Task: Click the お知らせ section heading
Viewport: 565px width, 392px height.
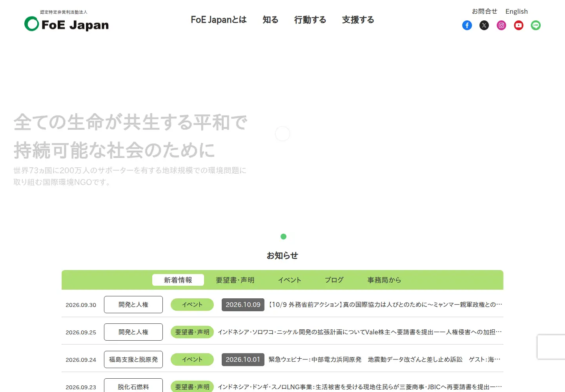Action: [282, 256]
